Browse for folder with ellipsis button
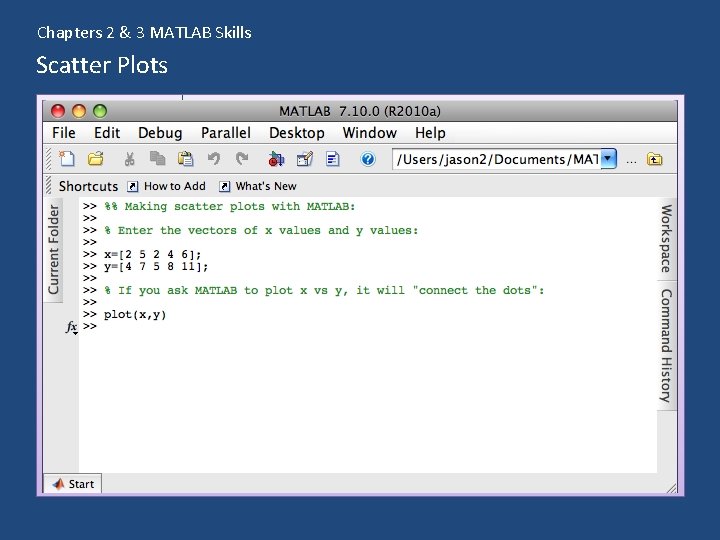Viewport: 720px width, 540px height. pos(631,161)
